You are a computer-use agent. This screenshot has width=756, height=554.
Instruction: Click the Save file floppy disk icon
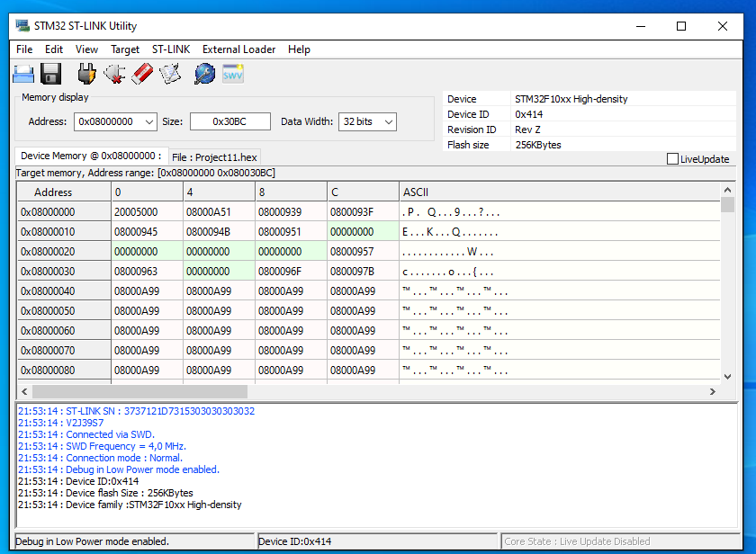51,74
